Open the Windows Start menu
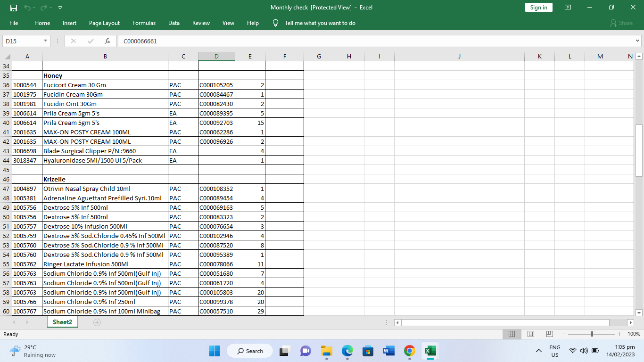The height and width of the screenshot is (362, 644). click(214, 351)
